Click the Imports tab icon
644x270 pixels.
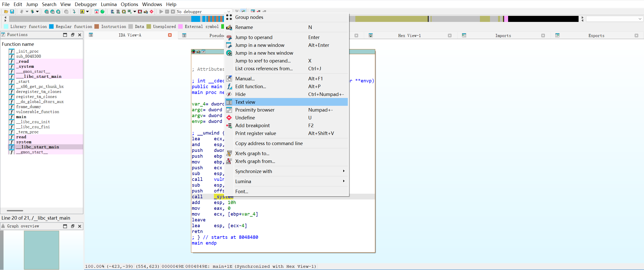tap(464, 36)
